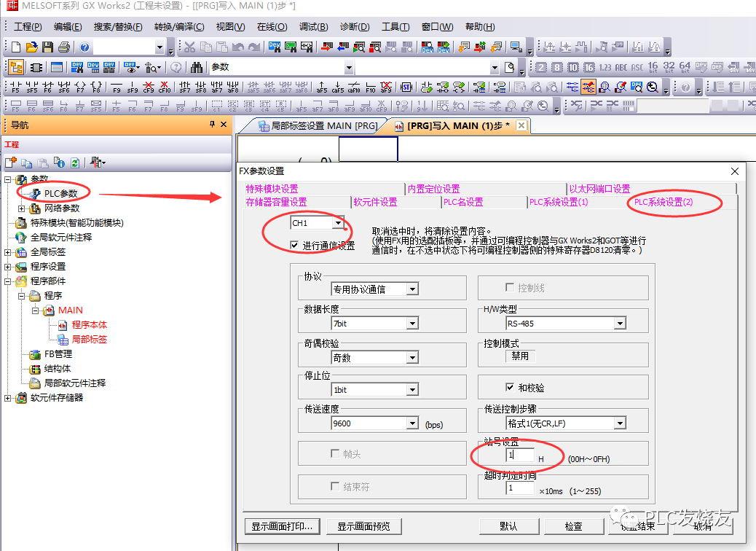Click the Print icon in toolbar
This screenshot has height=551, width=756.
point(63,47)
